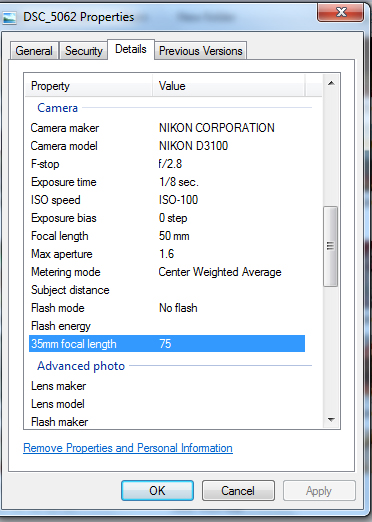Click the scrollbar up arrow
This screenshot has height=522, width=372.
coord(331,83)
